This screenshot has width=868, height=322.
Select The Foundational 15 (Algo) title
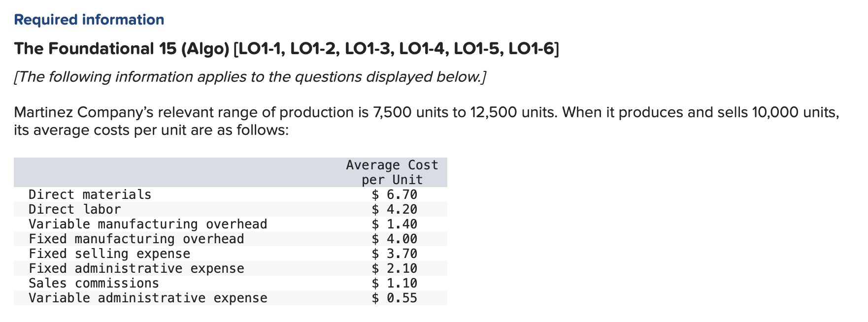pyautogui.click(x=287, y=49)
